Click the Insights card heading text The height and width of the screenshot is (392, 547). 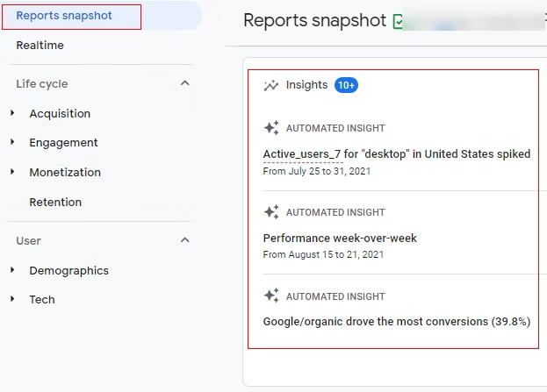[306, 85]
